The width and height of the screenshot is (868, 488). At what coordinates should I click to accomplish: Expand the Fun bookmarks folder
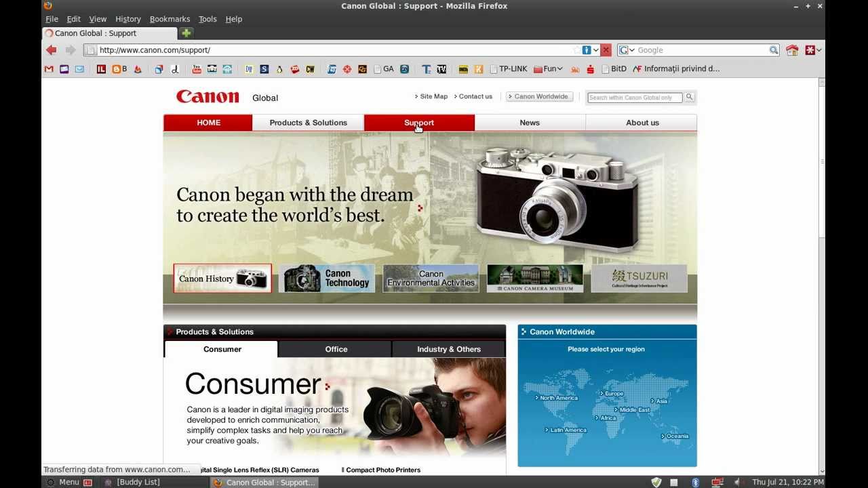pyautogui.click(x=549, y=69)
